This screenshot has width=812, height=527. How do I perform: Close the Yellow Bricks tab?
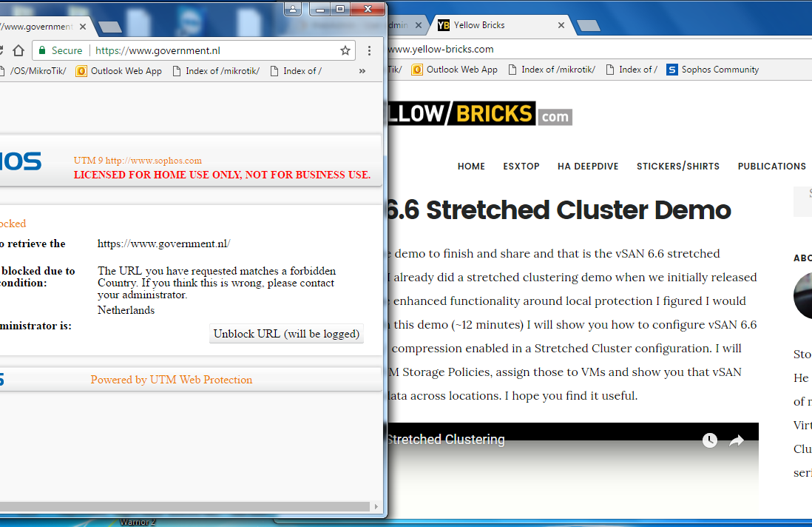coord(561,25)
